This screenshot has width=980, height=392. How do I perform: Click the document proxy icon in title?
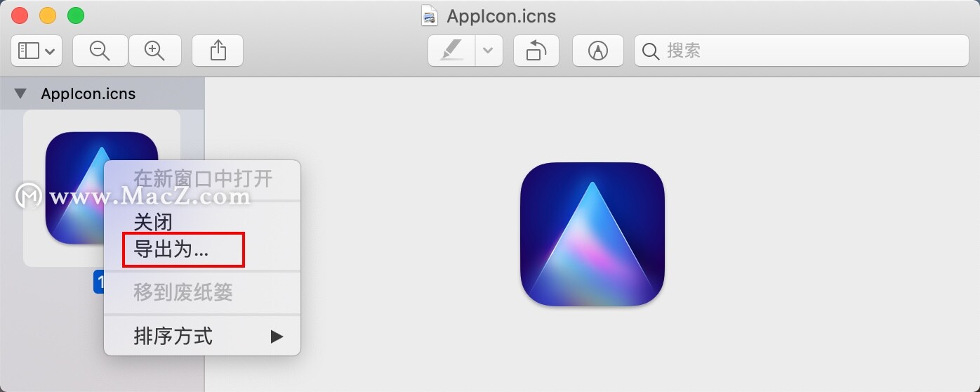coord(429,15)
